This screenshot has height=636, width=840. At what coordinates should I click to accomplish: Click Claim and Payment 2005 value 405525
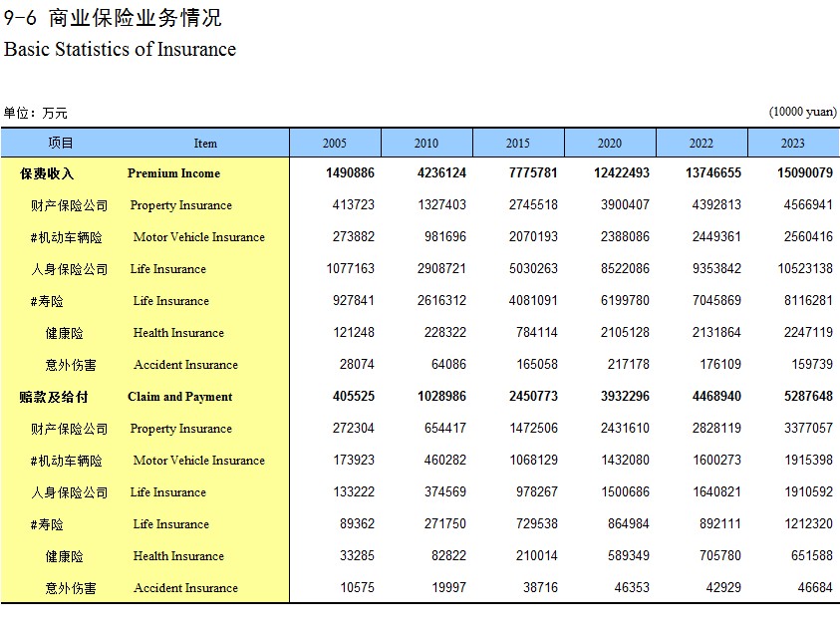[x=353, y=397]
